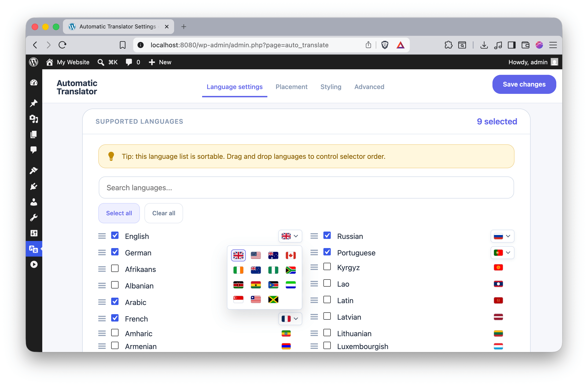
Task: Uncheck the Russian language checkbox
Action: 327,236
